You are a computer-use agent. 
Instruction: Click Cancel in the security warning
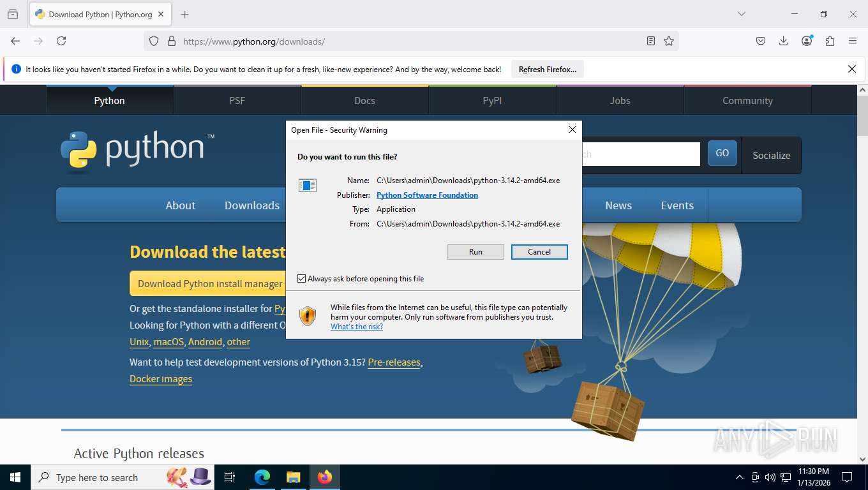click(539, 252)
